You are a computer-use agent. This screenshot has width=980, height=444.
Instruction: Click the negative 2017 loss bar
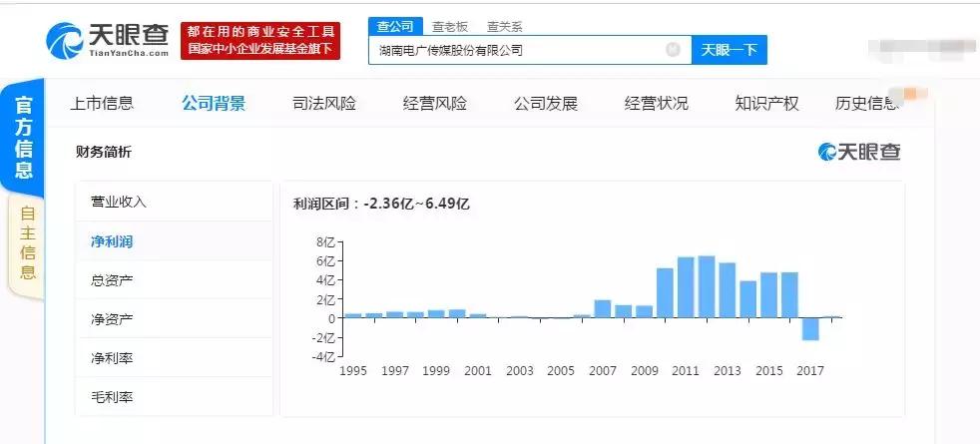[810, 329]
